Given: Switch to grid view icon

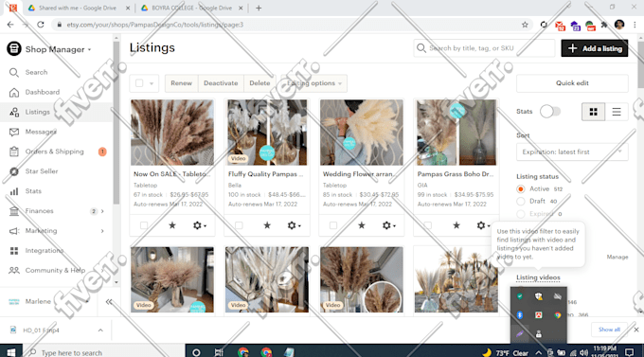Looking at the screenshot, I should pos(593,112).
